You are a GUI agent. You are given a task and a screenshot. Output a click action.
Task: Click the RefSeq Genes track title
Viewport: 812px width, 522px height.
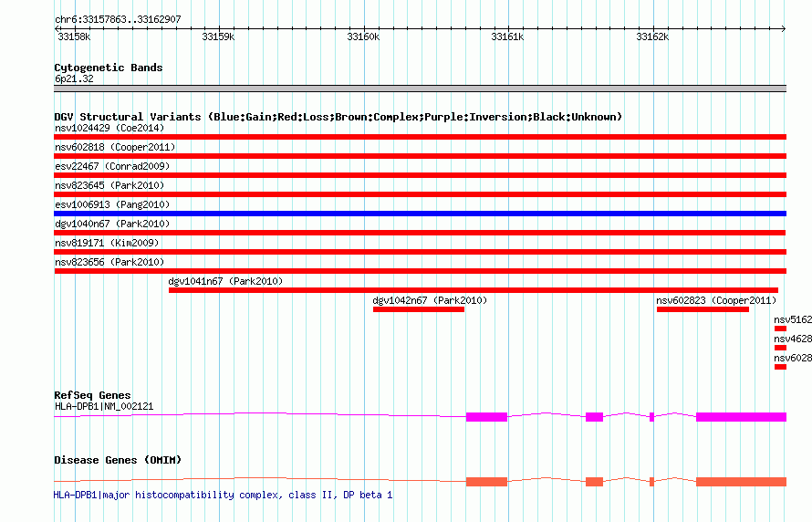point(92,395)
